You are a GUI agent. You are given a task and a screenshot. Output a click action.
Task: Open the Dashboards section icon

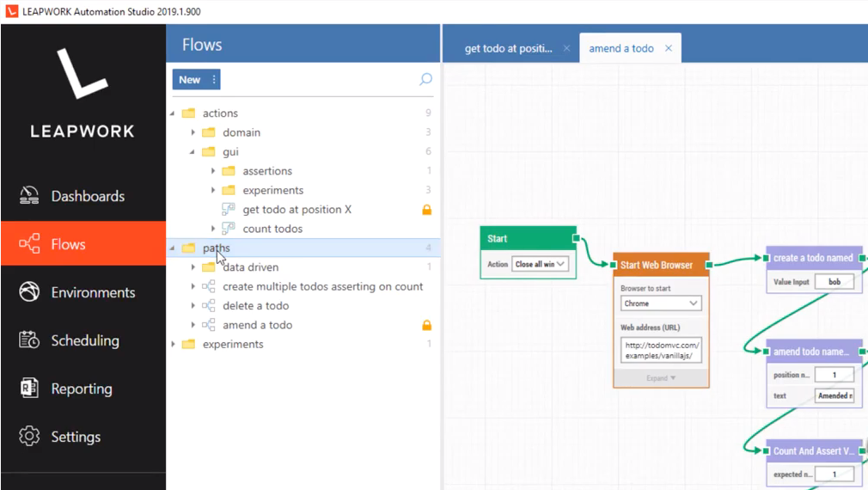click(29, 196)
